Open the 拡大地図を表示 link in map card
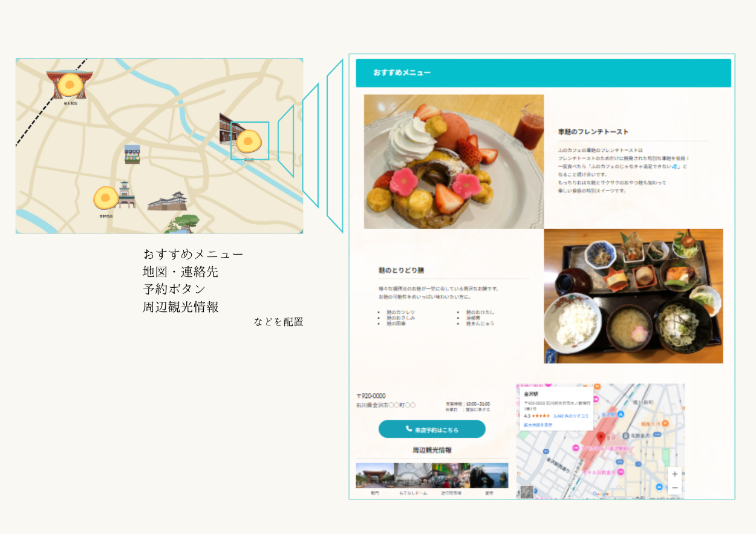Screen dimensions: 756x534 [x=538, y=425]
